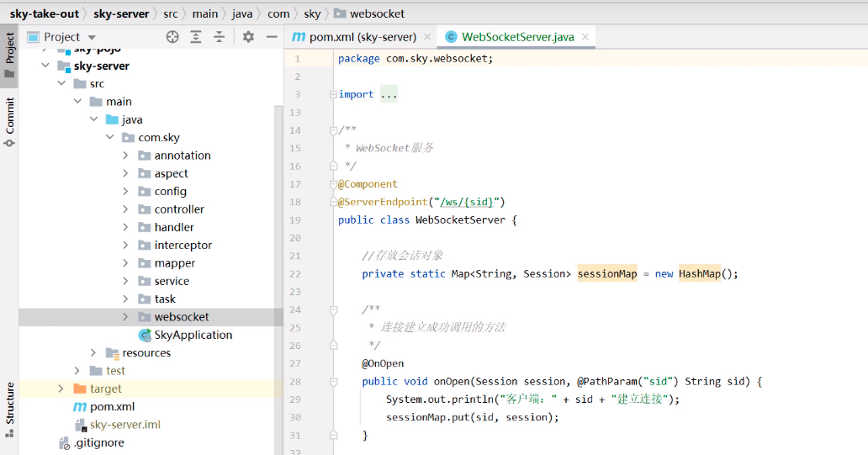Screen dimensions: 868x455
Task: Expand the controller package folder
Action: [125, 209]
